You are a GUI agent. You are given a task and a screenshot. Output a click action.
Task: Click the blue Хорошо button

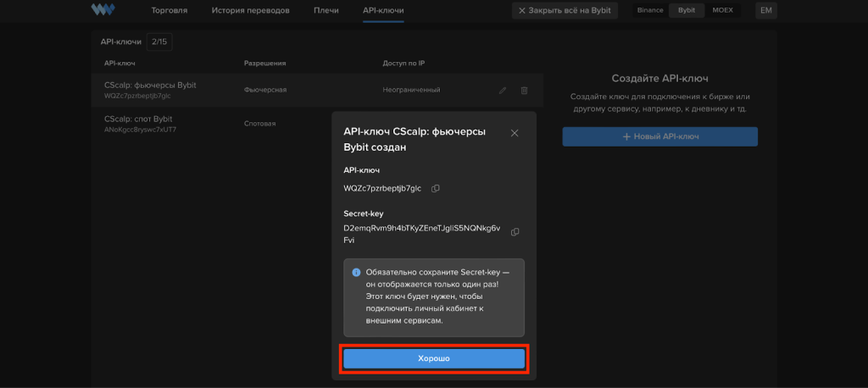pyautogui.click(x=433, y=359)
